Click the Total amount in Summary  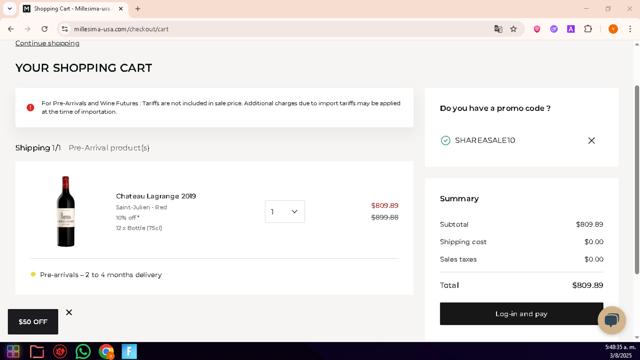pyautogui.click(x=587, y=285)
